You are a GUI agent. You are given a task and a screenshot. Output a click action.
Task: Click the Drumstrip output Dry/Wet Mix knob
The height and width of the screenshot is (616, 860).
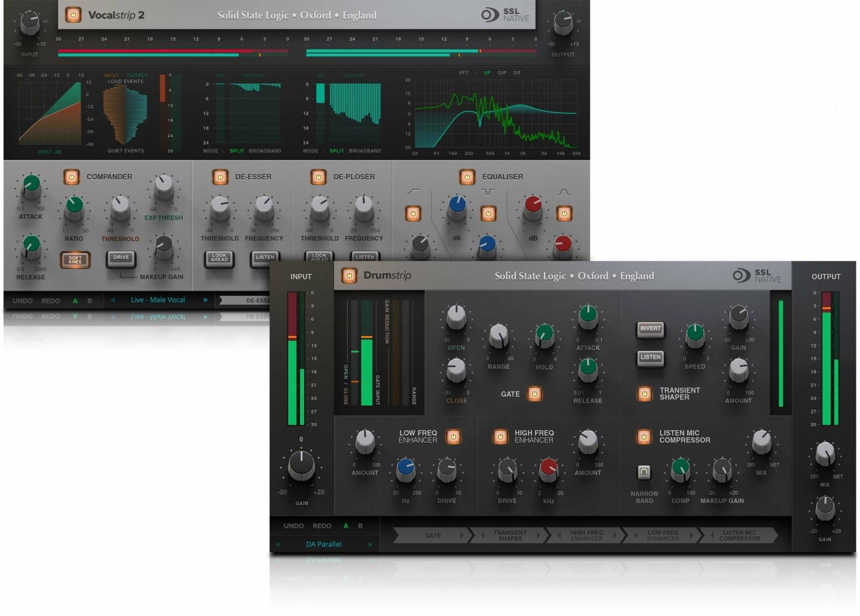point(825,453)
